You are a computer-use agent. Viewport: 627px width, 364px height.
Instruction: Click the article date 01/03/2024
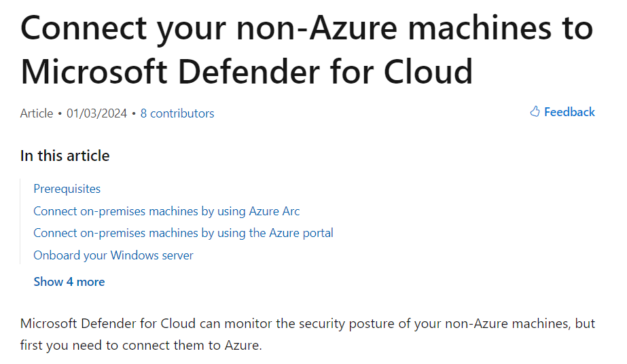[96, 113]
